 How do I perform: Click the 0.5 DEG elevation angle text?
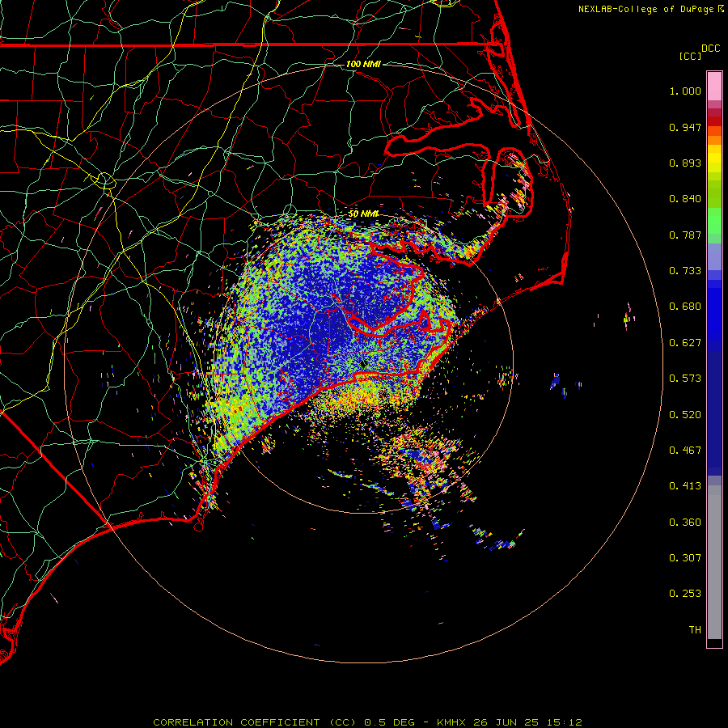point(390,722)
